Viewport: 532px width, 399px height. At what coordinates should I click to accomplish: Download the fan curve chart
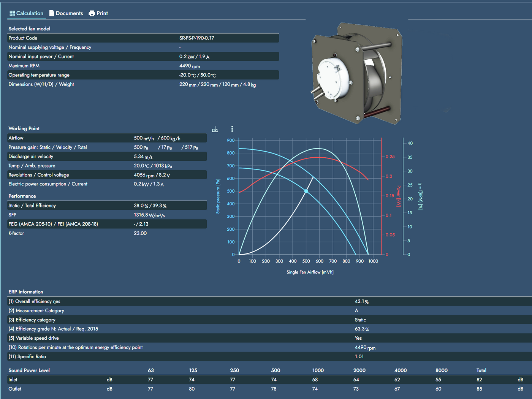click(x=215, y=129)
